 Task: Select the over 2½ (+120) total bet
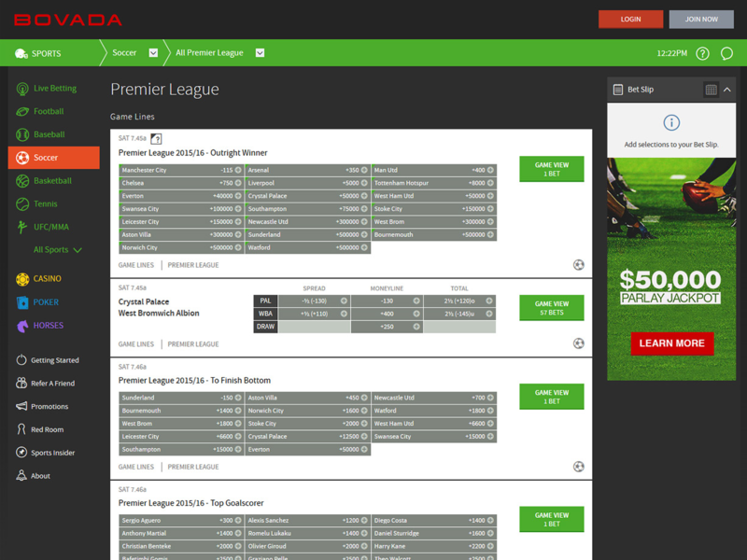459,301
